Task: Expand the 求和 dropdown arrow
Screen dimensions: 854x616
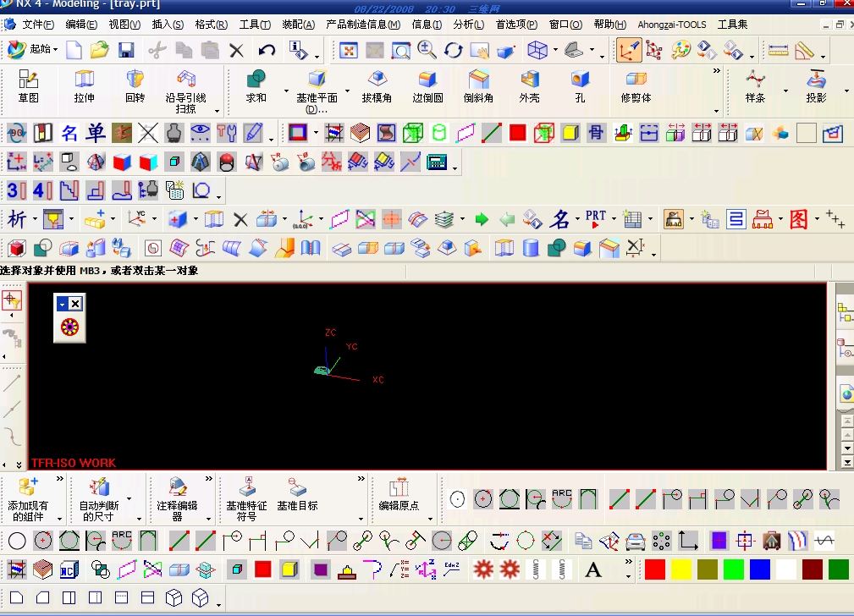Action: pyautogui.click(x=286, y=91)
